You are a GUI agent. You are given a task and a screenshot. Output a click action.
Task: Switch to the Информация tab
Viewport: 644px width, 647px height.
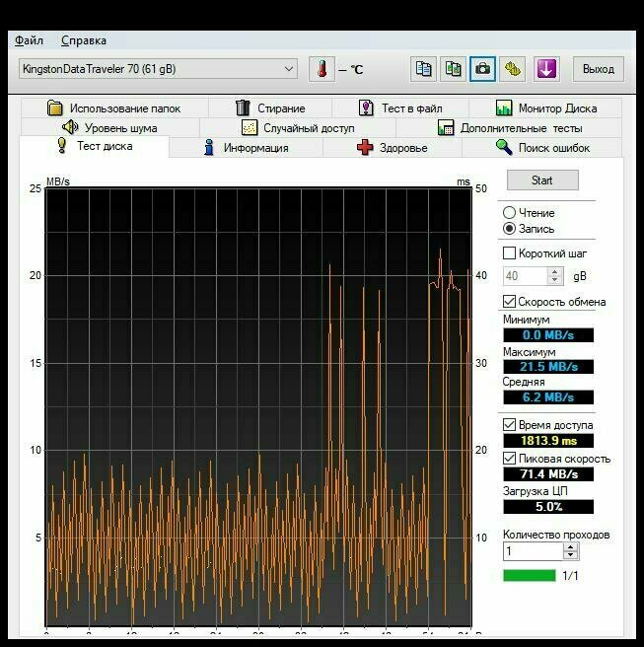(x=246, y=147)
